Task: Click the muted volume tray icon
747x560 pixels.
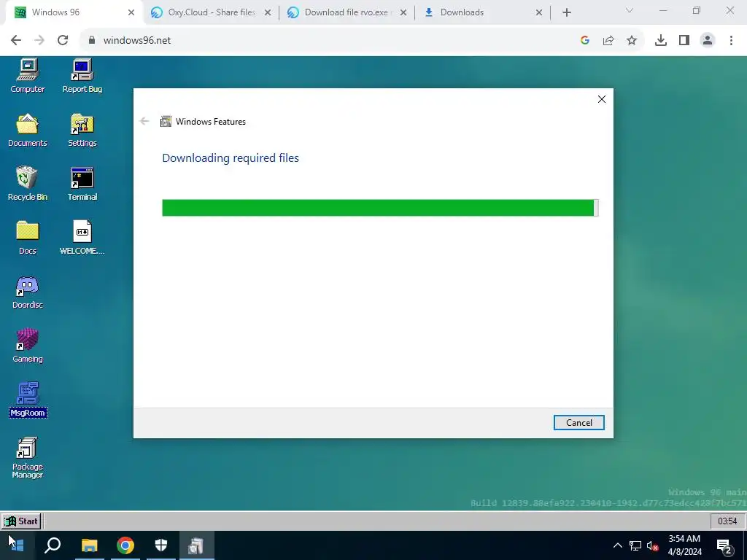Action: pyautogui.click(x=653, y=545)
